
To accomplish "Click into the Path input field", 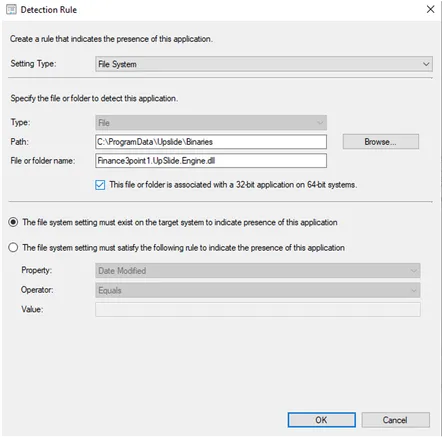I will pos(211,142).
